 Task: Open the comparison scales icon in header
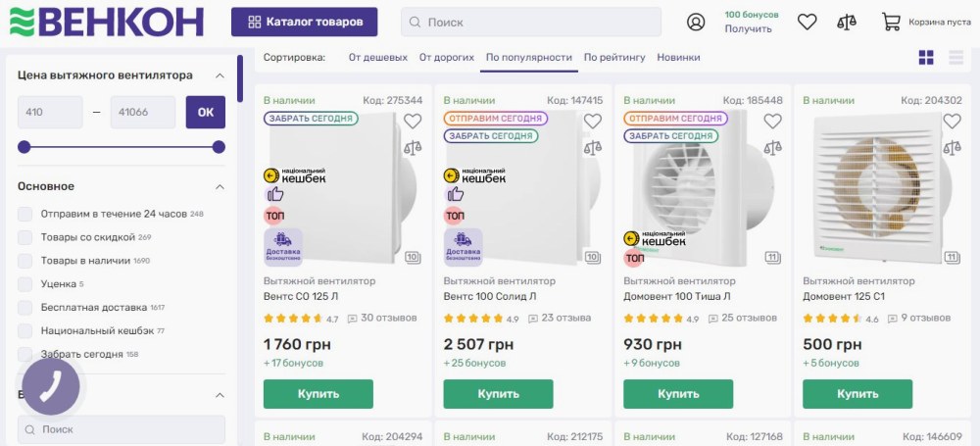click(x=847, y=22)
